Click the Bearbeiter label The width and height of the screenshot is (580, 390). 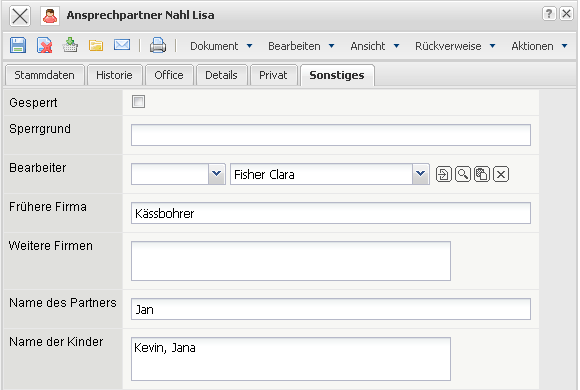pyautogui.click(x=38, y=168)
